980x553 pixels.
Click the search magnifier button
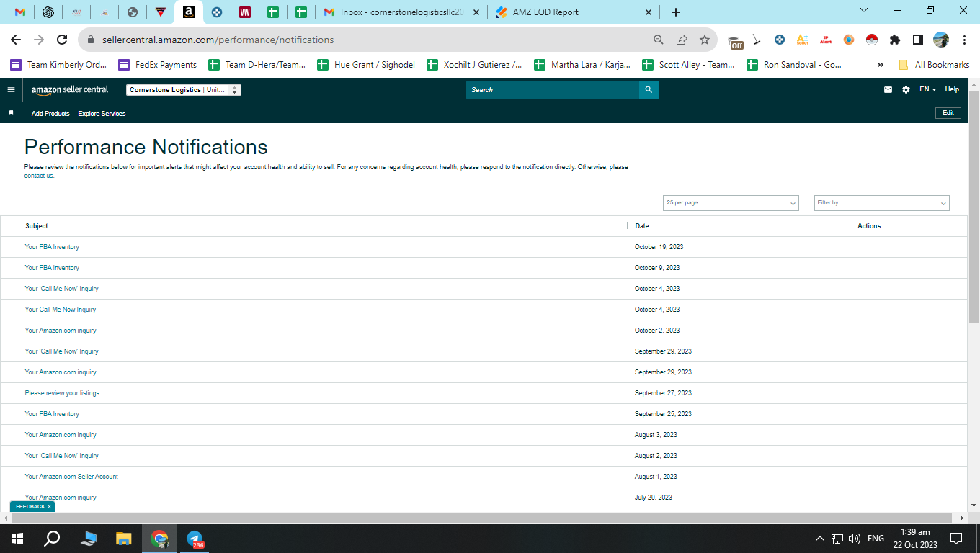(x=649, y=90)
